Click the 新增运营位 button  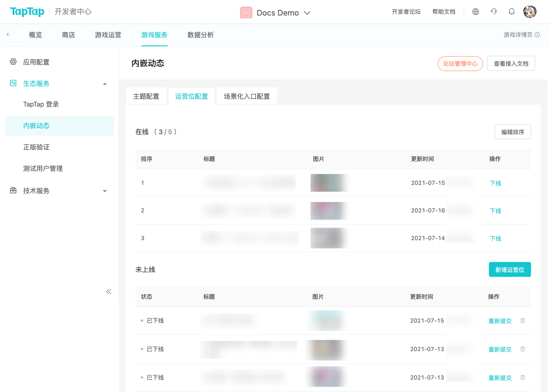pos(510,270)
